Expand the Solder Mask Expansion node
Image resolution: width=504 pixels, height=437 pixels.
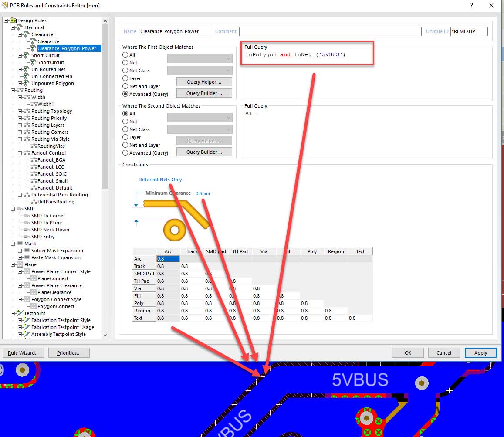pos(20,251)
